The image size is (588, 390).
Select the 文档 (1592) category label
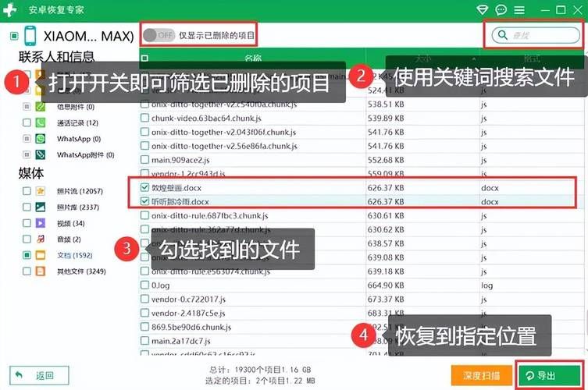point(75,256)
